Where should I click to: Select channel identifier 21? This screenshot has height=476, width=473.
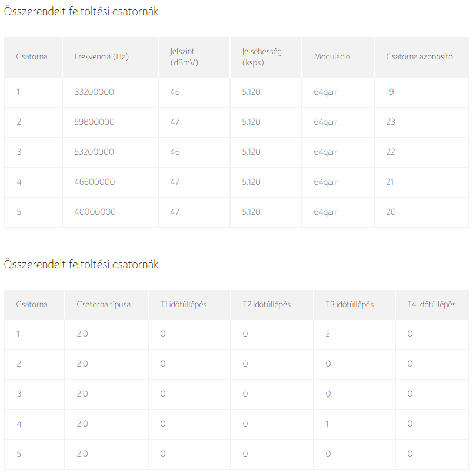coord(390,182)
